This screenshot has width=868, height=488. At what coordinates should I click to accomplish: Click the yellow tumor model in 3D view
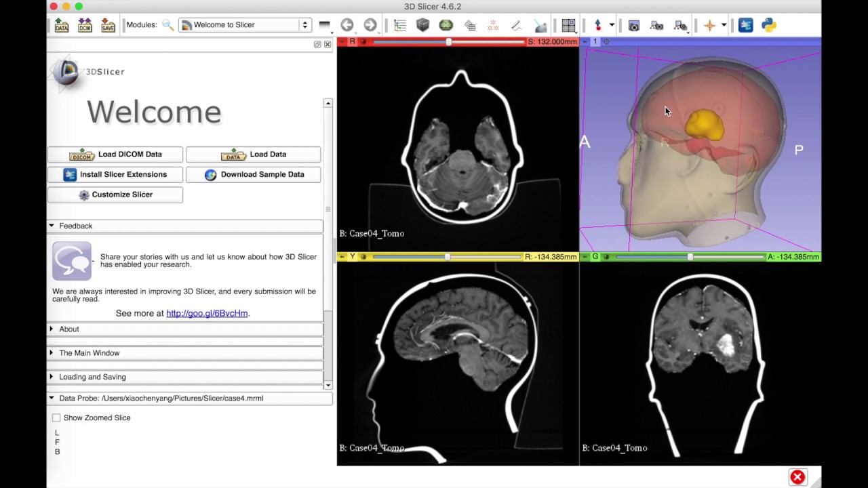tap(705, 125)
